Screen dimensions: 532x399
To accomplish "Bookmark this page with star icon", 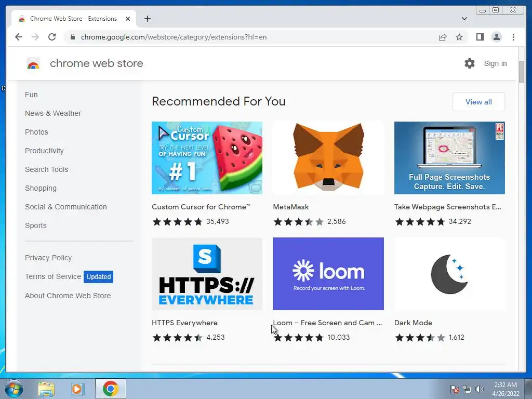I will [459, 37].
